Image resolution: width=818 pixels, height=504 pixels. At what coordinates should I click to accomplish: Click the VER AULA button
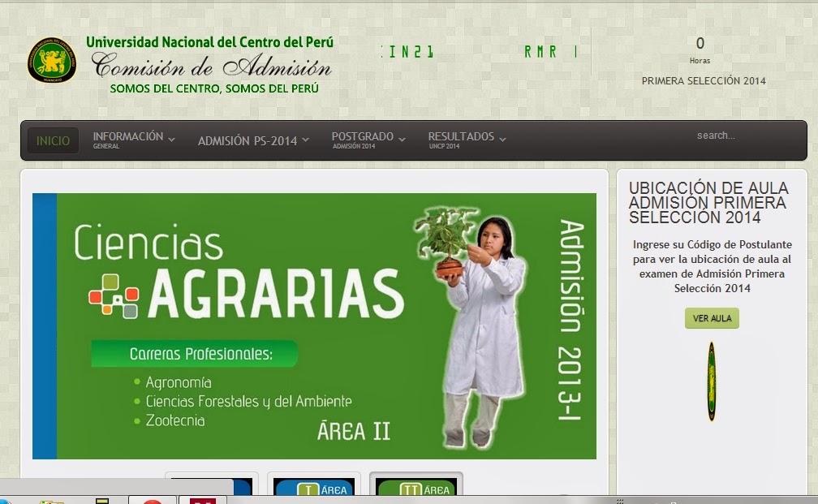[x=712, y=318]
